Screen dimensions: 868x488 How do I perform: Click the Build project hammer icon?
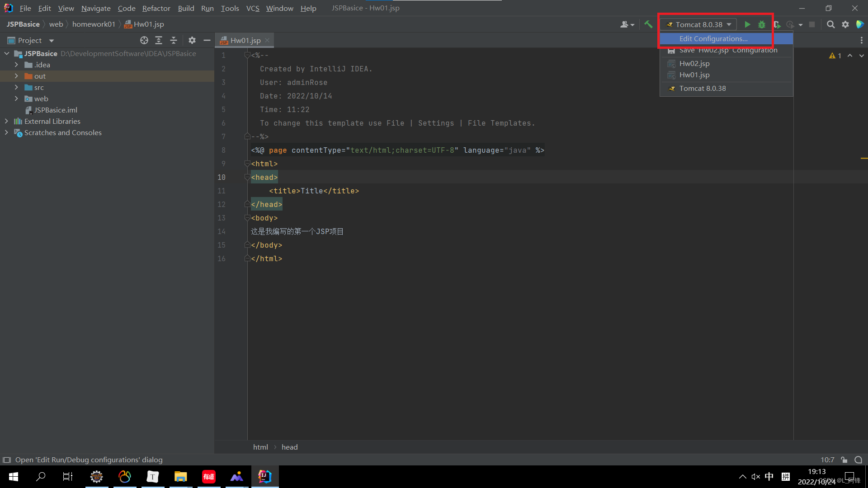click(648, 24)
